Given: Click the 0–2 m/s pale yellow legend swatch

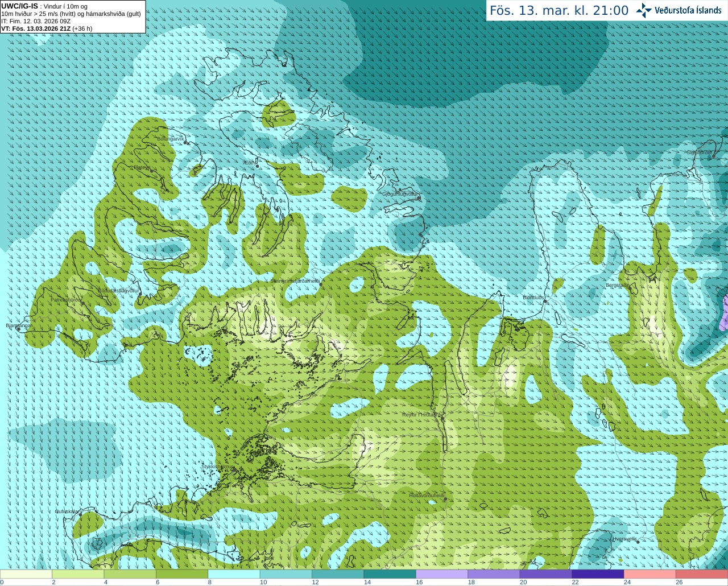Looking at the screenshot, I should point(26,574).
